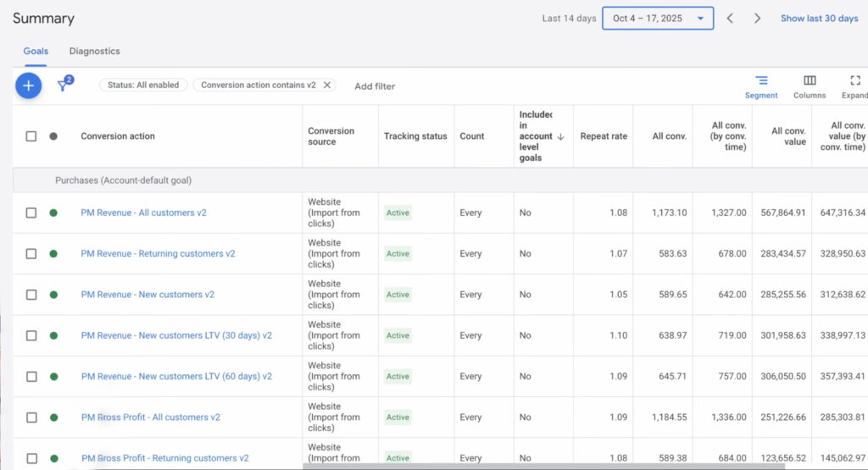Click the Add filter field

coord(375,86)
